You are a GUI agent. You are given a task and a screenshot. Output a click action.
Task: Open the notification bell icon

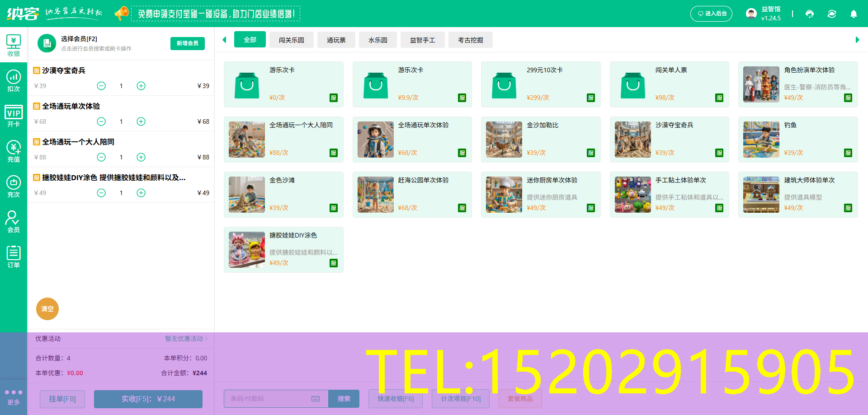pos(854,14)
